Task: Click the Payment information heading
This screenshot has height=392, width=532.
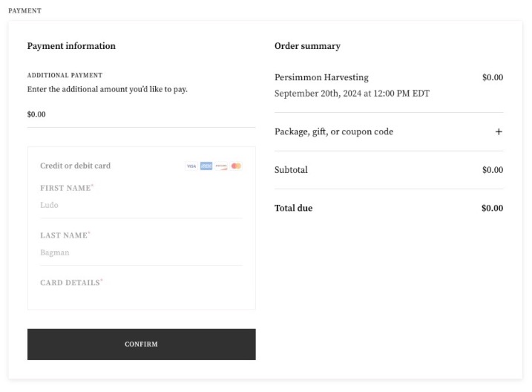Action: pyautogui.click(x=71, y=46)
